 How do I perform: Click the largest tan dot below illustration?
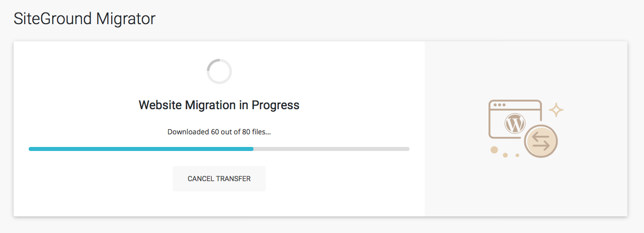[494, 149]
